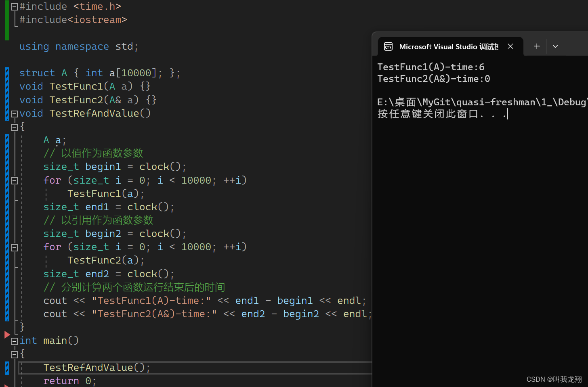This screenshot has height=387, width=588.
Task: Collapse the second for loop fold marker
Action: click(14, 248)
